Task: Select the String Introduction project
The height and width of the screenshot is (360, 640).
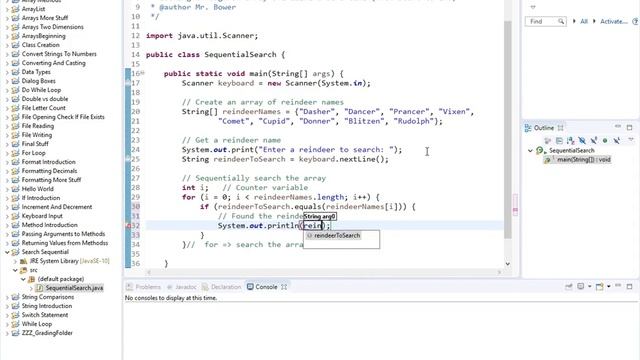Action: coord(47,306)
